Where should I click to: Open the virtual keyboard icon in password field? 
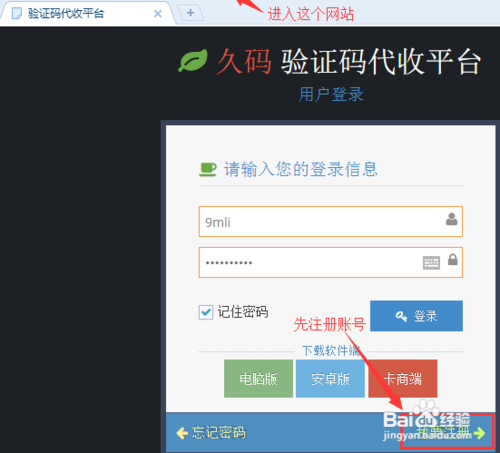(431, 263)
